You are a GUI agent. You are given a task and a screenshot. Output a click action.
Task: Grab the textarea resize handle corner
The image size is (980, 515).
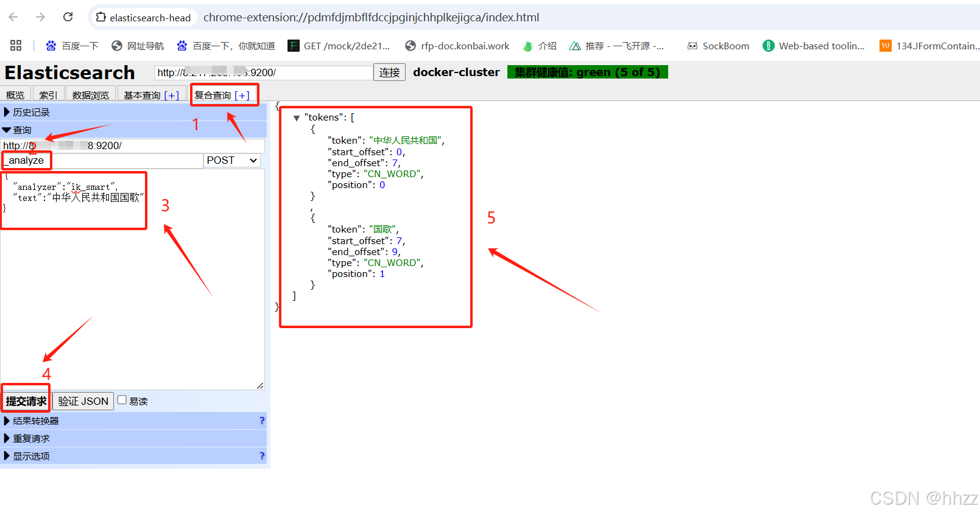[x=260, y=385]
